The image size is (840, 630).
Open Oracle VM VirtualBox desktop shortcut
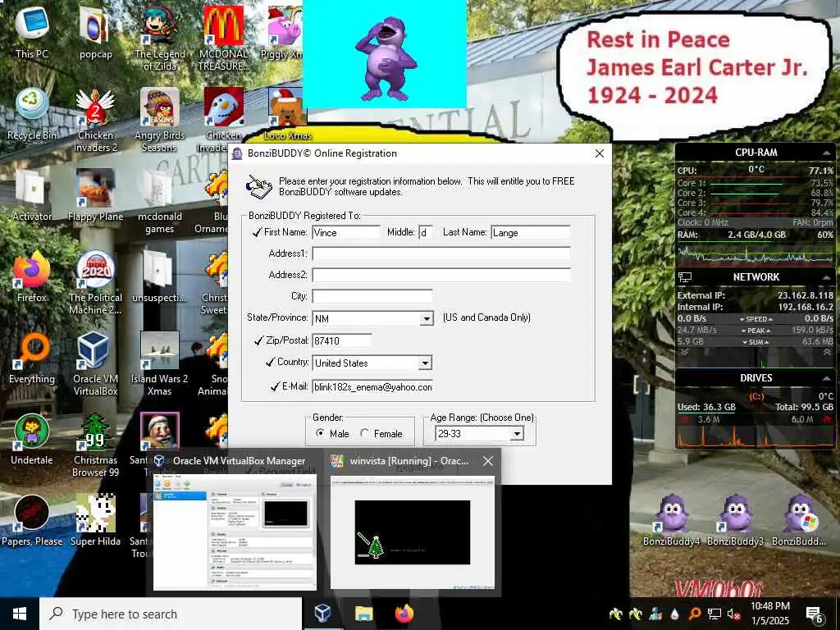(95, 364)
